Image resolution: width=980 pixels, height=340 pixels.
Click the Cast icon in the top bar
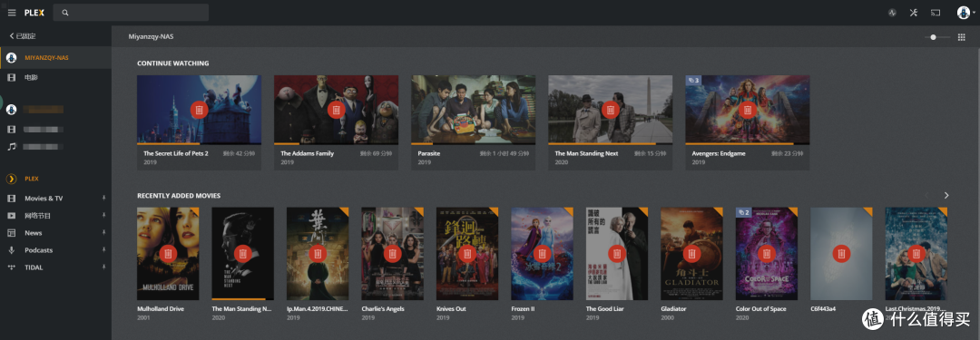coord(936,13)
